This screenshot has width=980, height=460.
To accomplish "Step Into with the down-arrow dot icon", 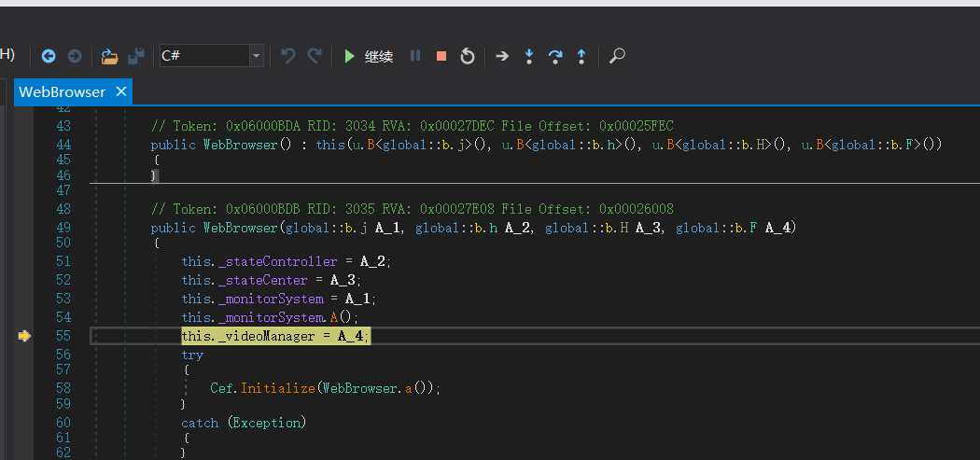I will coord(529,56).
